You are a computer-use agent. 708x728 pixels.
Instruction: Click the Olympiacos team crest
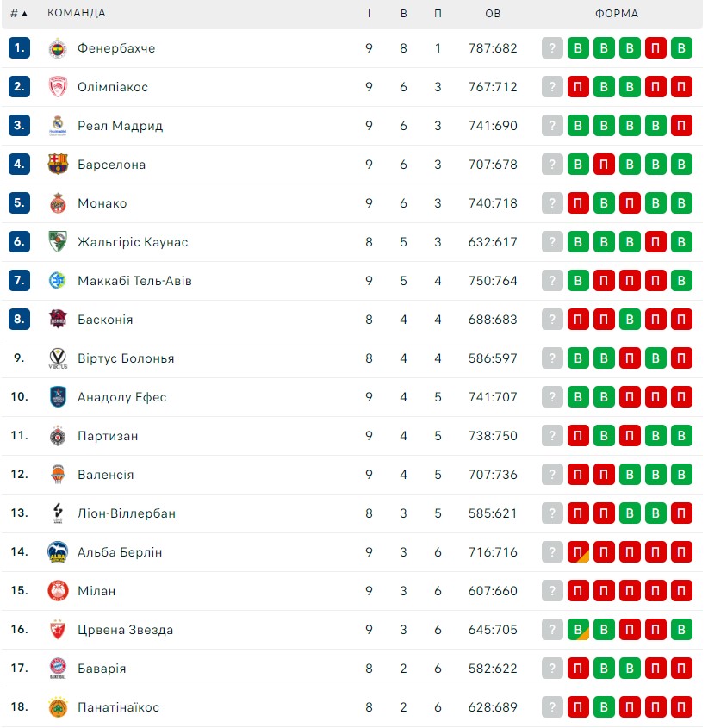pyautogui.click(x=58, y=87)
